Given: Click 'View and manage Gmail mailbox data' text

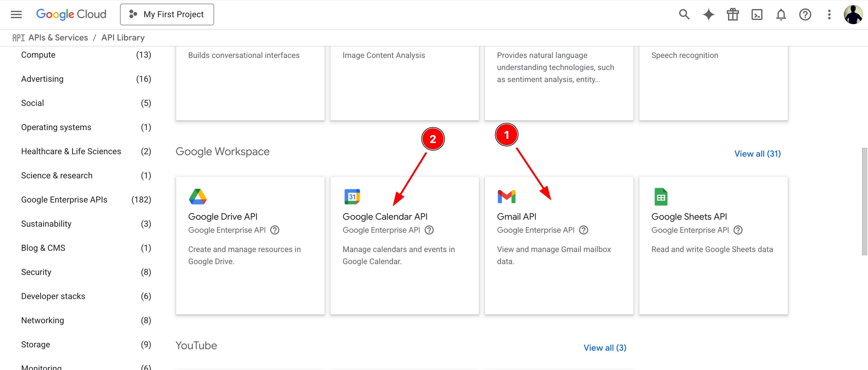Looking at the screenshot, I should tap(554, 255).
